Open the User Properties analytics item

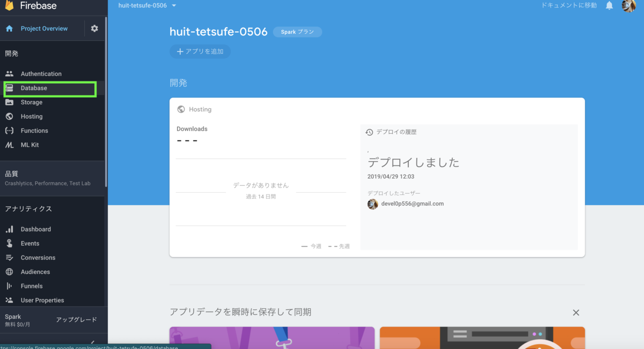(42, 300)
